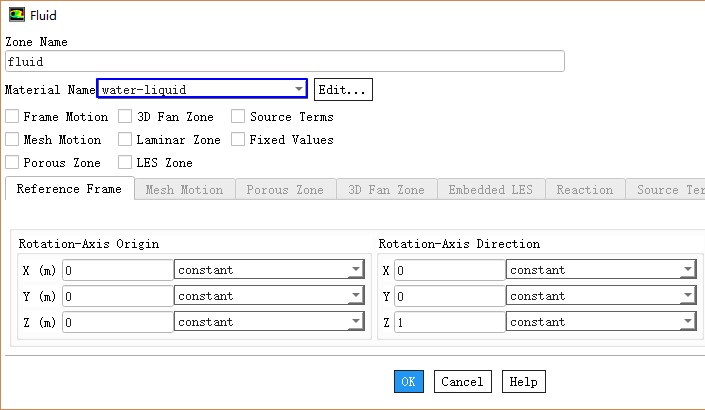Viewport: 705px width, 410px height.
Task: Open origin Z constant dropdown
Action: pos(269,322)
